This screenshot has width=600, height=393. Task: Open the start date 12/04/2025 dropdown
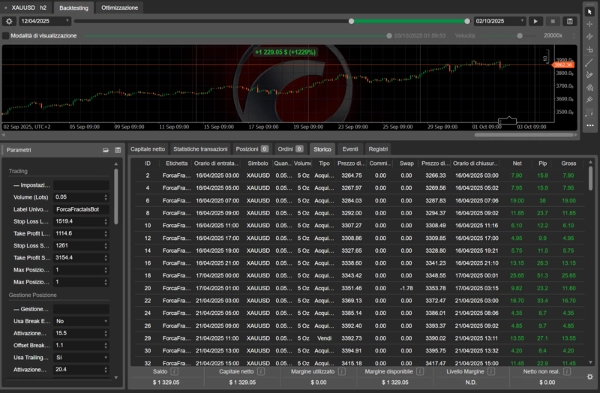coord(45,21)
